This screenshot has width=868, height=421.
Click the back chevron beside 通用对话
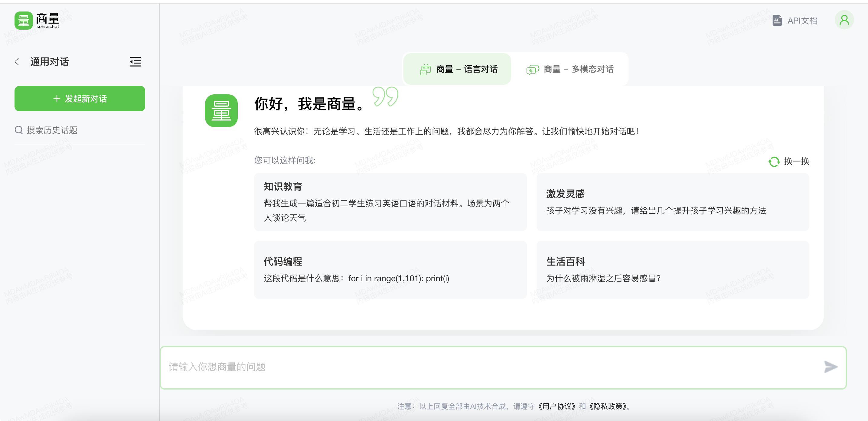(17, 62)
